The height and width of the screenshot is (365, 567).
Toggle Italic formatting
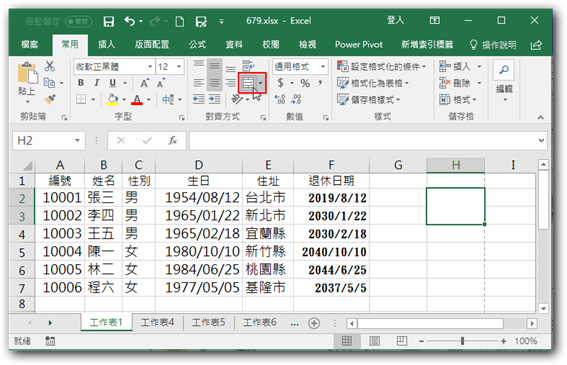(97, 83)
